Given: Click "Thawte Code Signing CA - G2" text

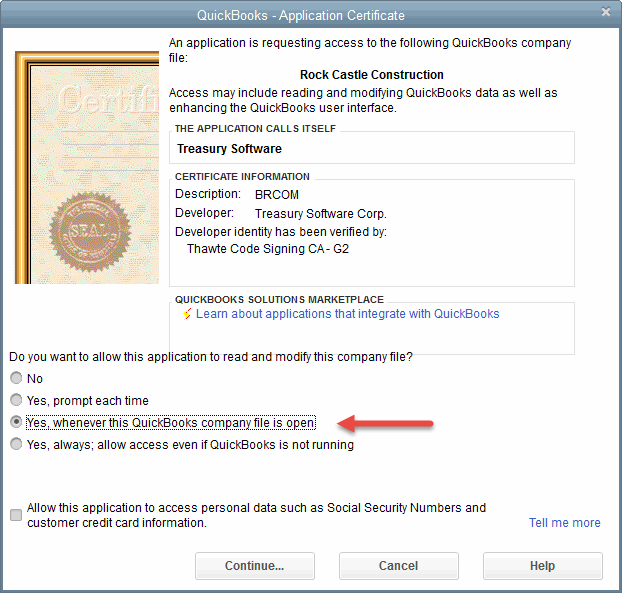Looking at the screenshot, I should pyautogui.click(x=268, y=249).
